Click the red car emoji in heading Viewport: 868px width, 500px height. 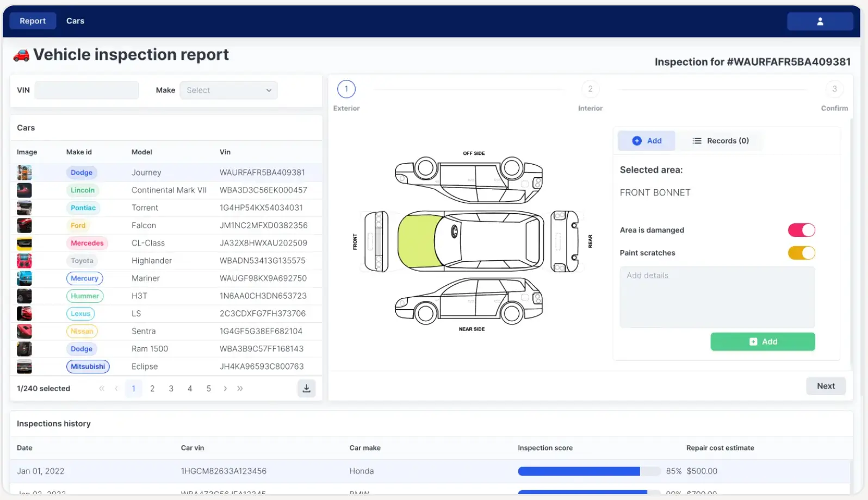[x=21, y=55]
